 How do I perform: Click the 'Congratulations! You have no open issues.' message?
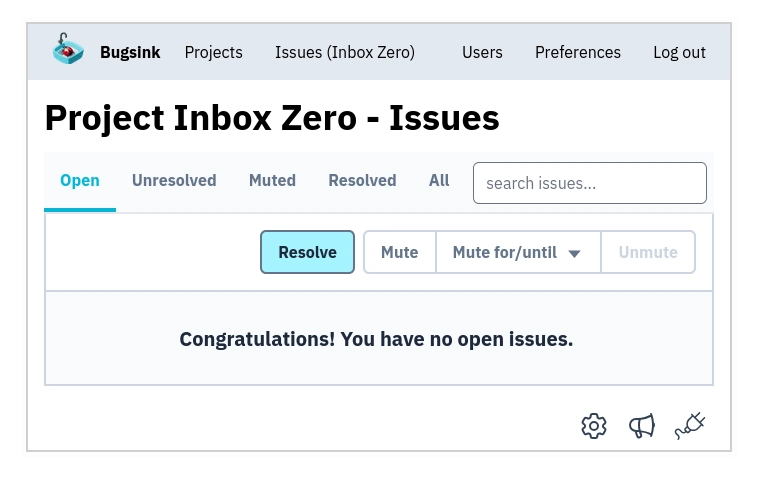(376, 339)
